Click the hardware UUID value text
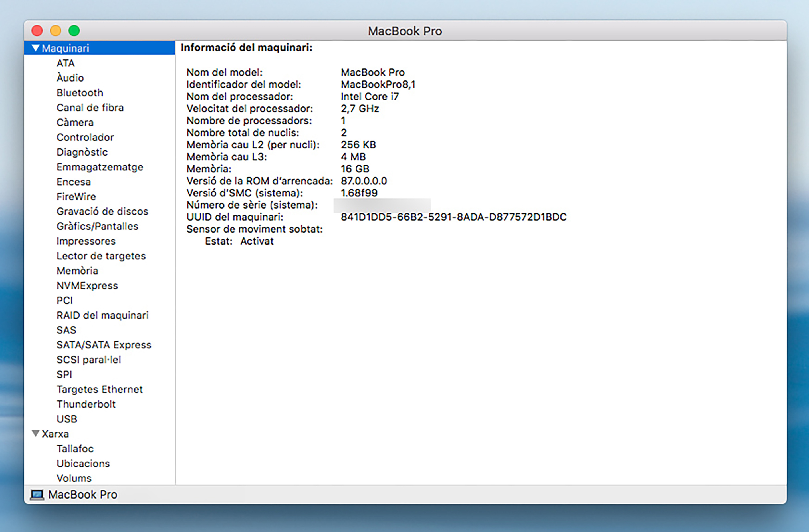The height and width of the screenshot is (532, 809). click(x=453, y=217)
